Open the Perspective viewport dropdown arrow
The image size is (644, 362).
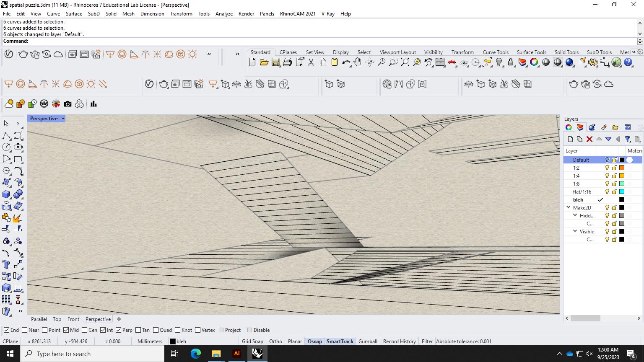point(63,119)
